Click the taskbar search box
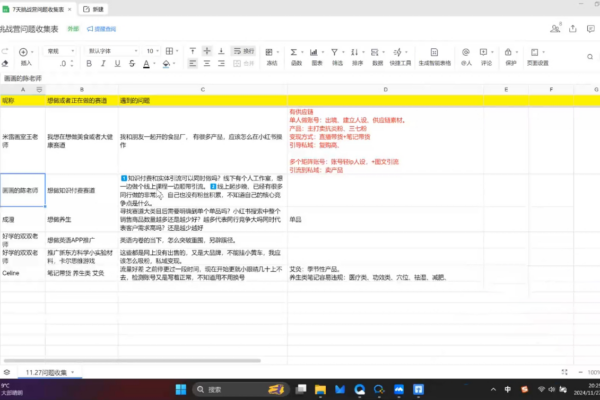This screenshot has height=400, width=600. pyautogui.click(x=240, y=390)
